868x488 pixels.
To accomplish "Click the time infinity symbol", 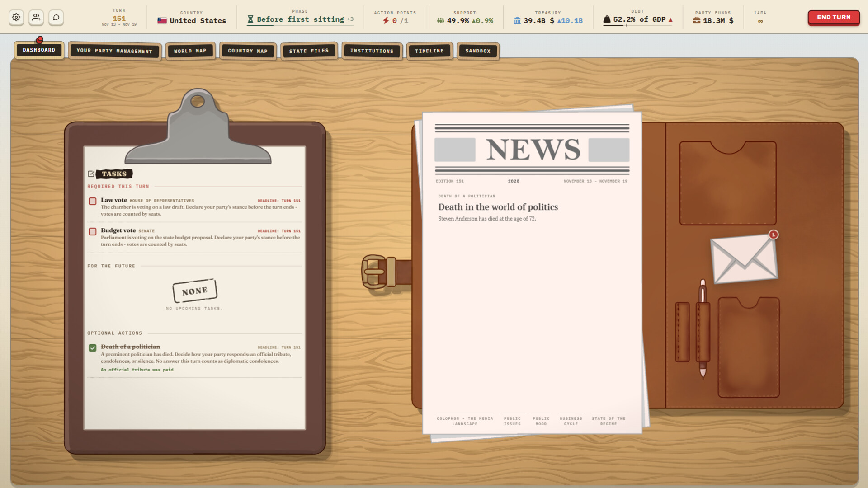I will point(760,21).
